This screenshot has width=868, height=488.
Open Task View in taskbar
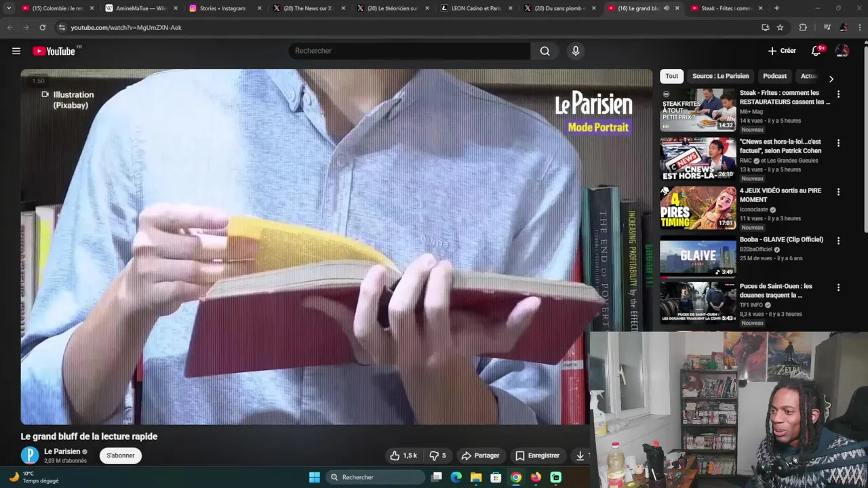coord(437,477)
